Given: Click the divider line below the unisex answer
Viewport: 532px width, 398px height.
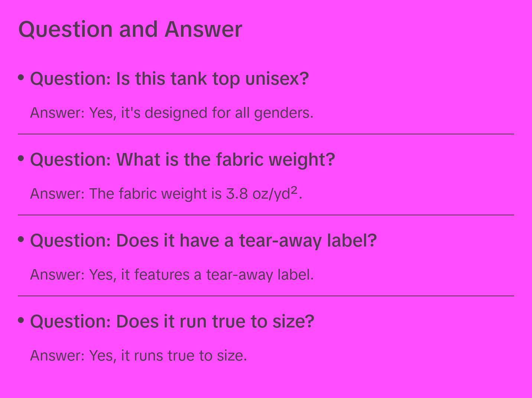Looking at the screenshot, I should [x=266, y=134].
